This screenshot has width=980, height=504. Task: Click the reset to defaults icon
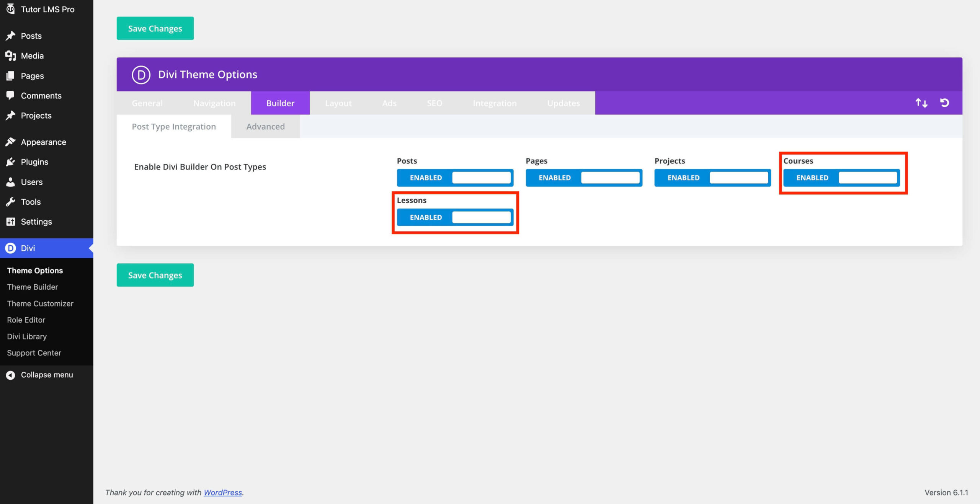[944, 103]
